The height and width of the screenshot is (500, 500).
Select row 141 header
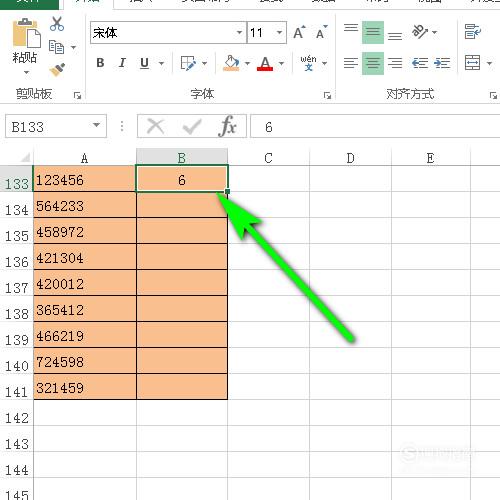point(17,387)
